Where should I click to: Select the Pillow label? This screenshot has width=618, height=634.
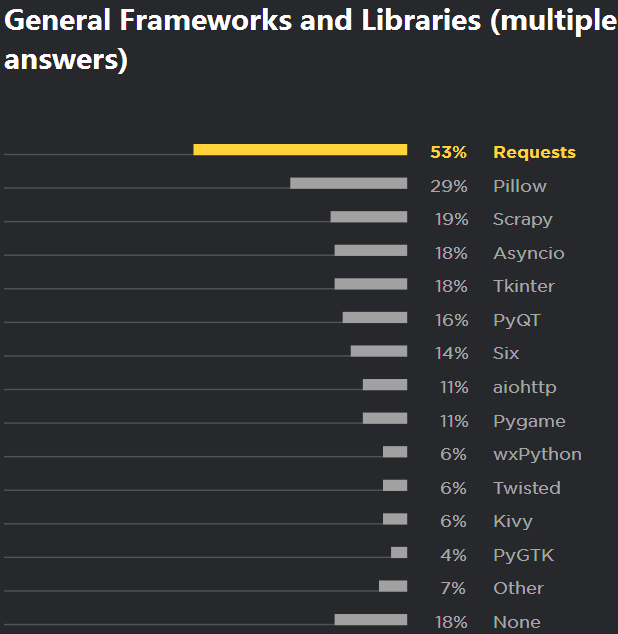coord(520,186)
